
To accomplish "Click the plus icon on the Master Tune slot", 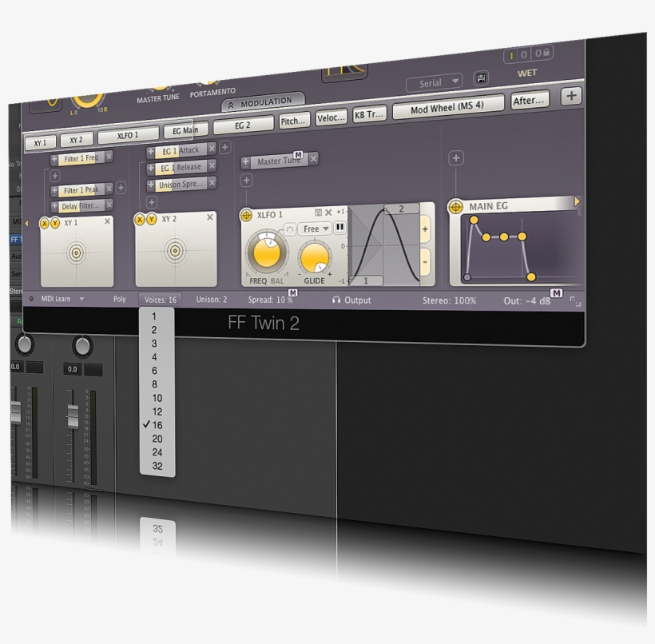I will [x=246, y=161].
